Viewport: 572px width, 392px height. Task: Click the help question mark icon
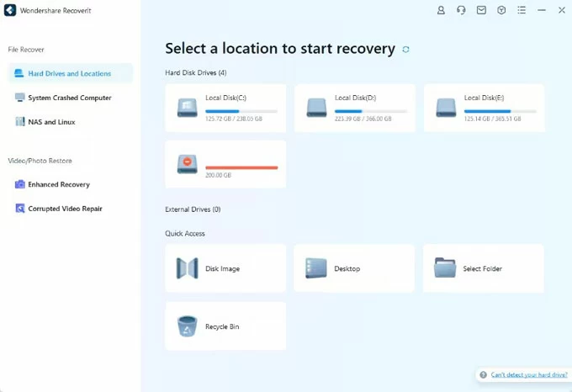click(483, 375)
